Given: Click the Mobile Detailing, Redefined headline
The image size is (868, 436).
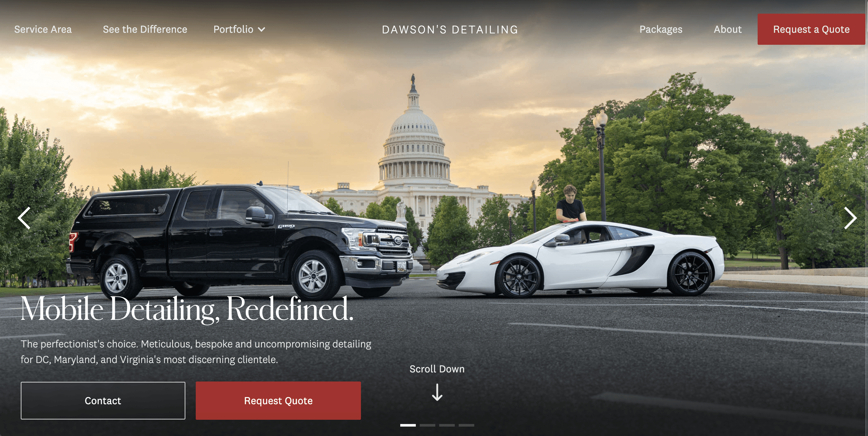Looking at the screenshot, I should pyautogui.click(x=187, y=309).
